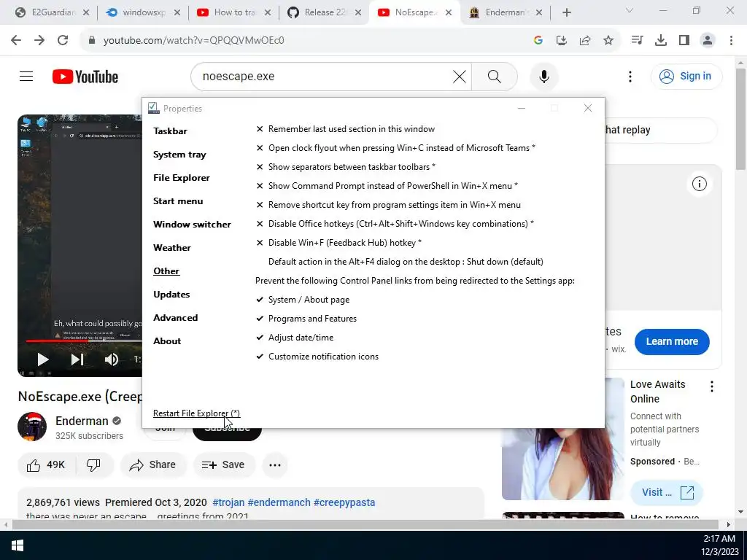This screenshot has height=560, width=747.
Task: Open the Weather section
Action: 172,248
